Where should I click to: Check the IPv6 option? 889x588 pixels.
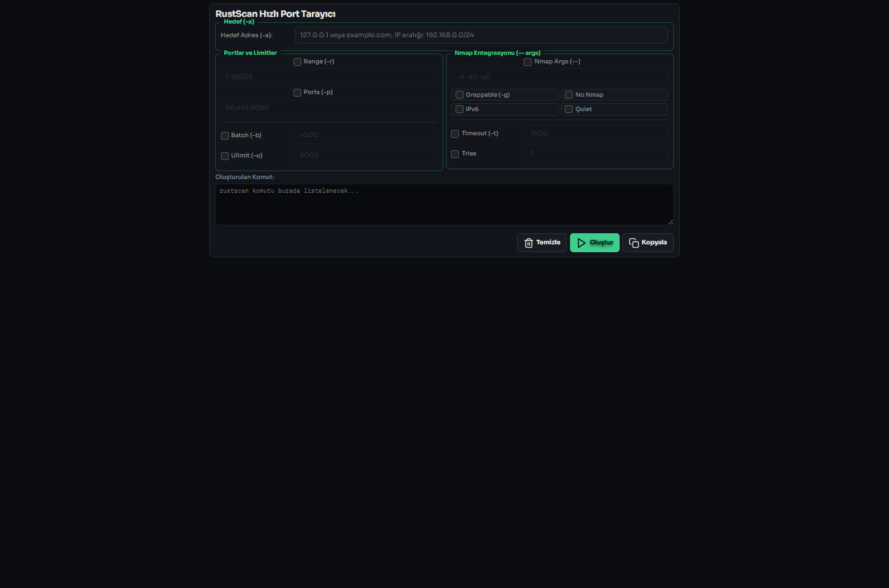(460, 109)
